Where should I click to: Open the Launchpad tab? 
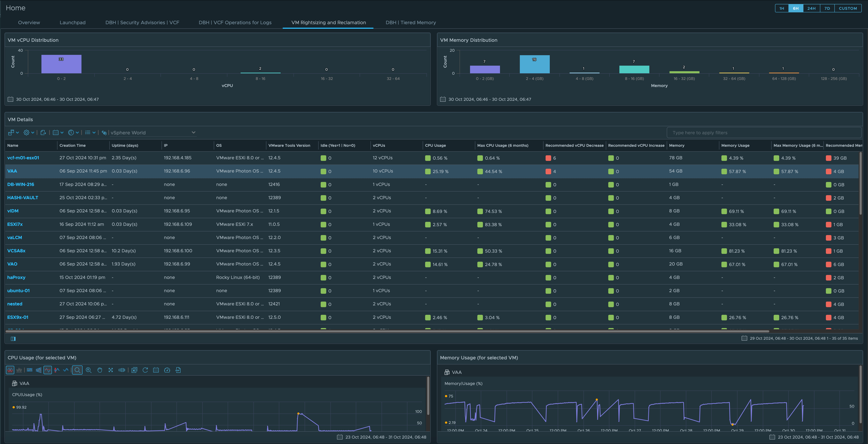coord(72,23)
